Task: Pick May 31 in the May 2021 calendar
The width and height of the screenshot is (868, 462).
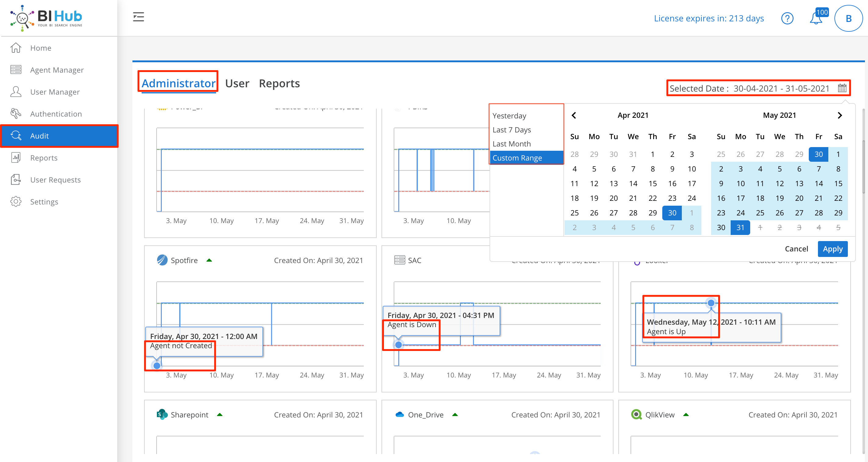Action: coord(740,227)
